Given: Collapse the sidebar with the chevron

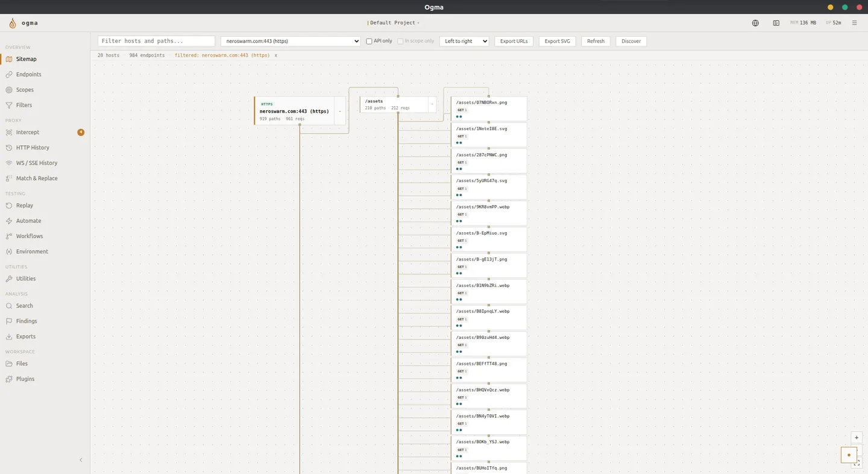Looking at the screenshot, I should pyautogui.click(x=81, y=460).
